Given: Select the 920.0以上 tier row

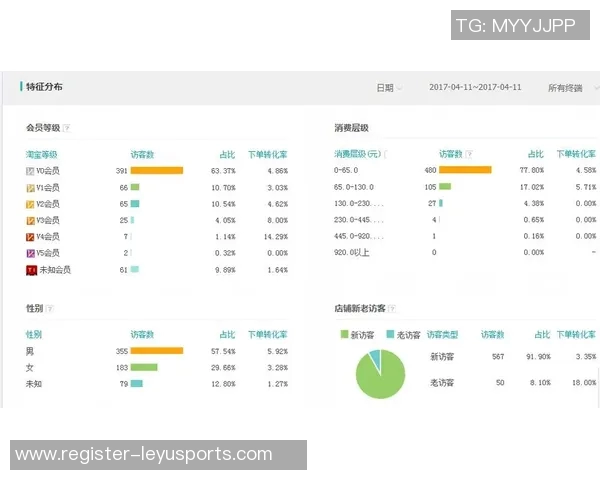Looking at the screenshot, I should click(352, 253).
